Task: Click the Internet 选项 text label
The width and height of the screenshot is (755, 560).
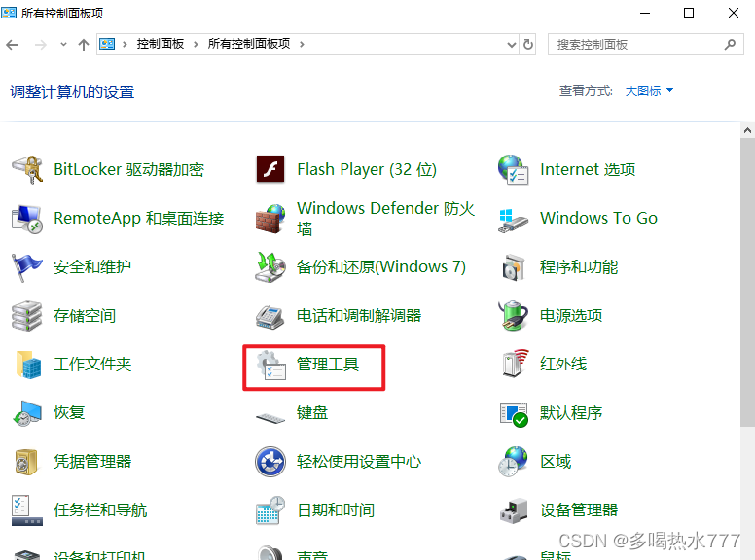Action: pos(588,169)
